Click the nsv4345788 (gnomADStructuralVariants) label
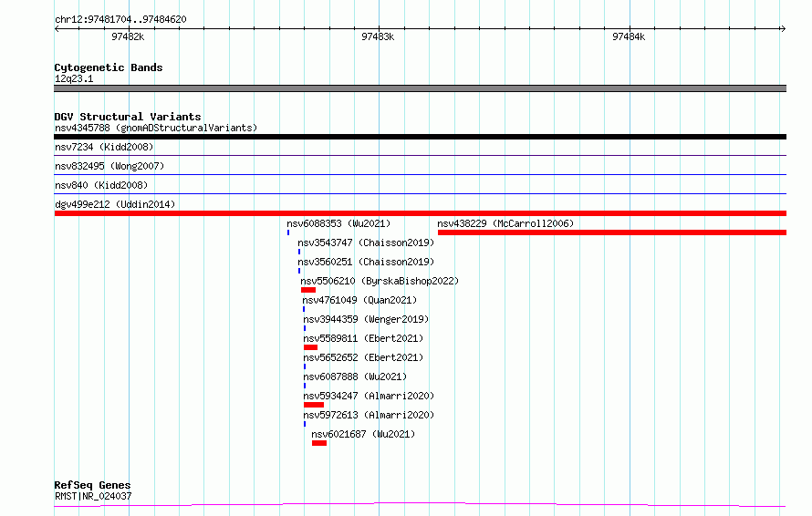Image resolution: width=812 pixels, height=516 pixels. coord(156,128)
